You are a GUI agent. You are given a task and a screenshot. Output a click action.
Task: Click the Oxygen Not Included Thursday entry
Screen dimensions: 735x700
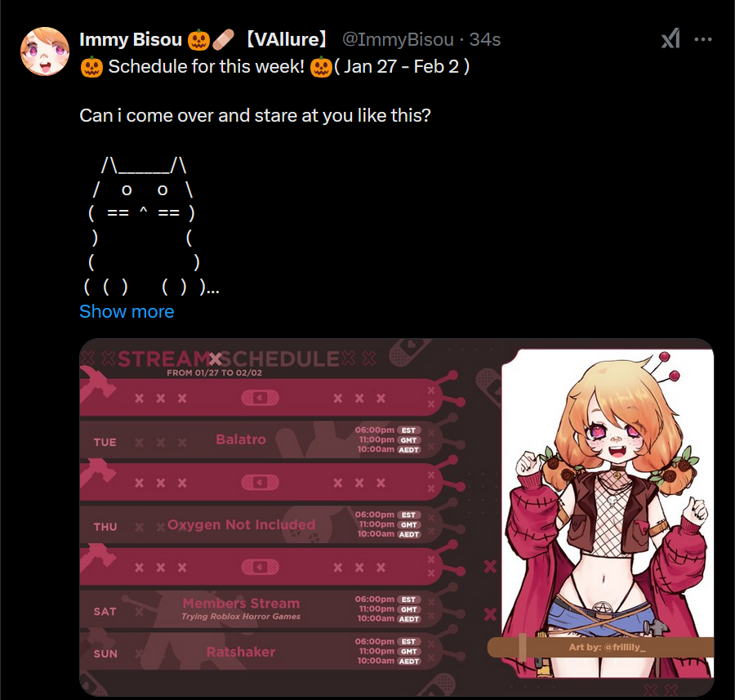click(x=241, y=524)
